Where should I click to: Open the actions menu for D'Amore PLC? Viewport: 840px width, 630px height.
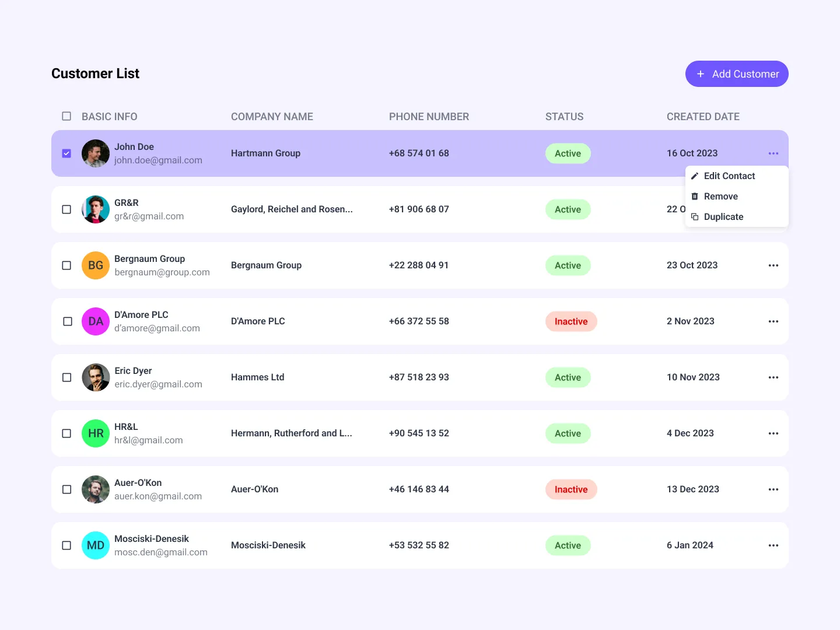tap(773, 321)
